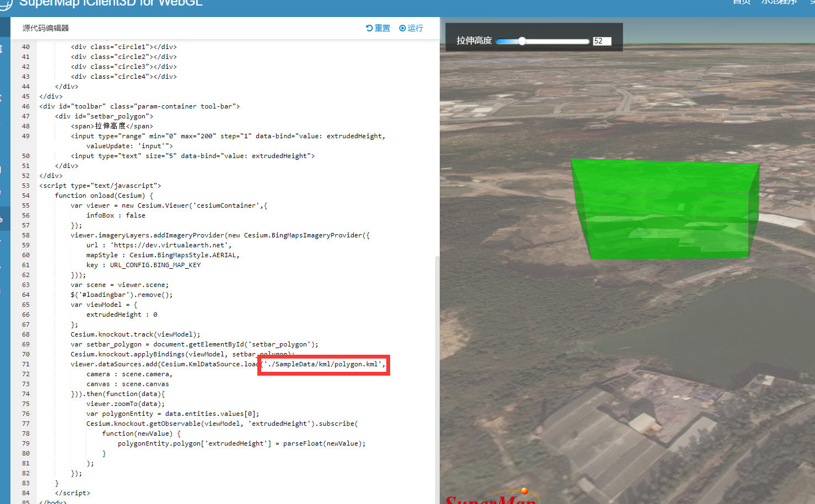Click the $('#loadingbar').remove() line
The image size is (815, 504).
coord(122,295)
